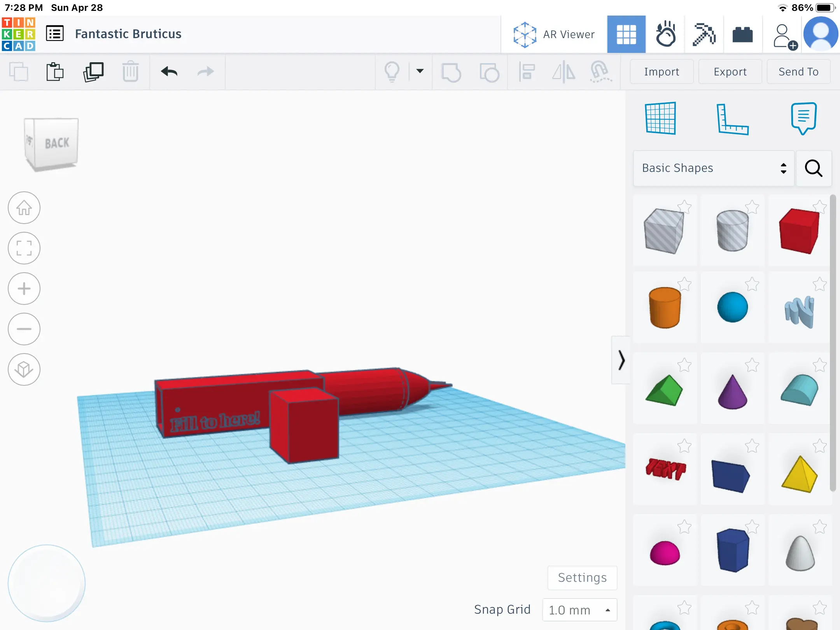Open the user profile avatar
Screen dimensions: 840x630
tap(821, 34)
